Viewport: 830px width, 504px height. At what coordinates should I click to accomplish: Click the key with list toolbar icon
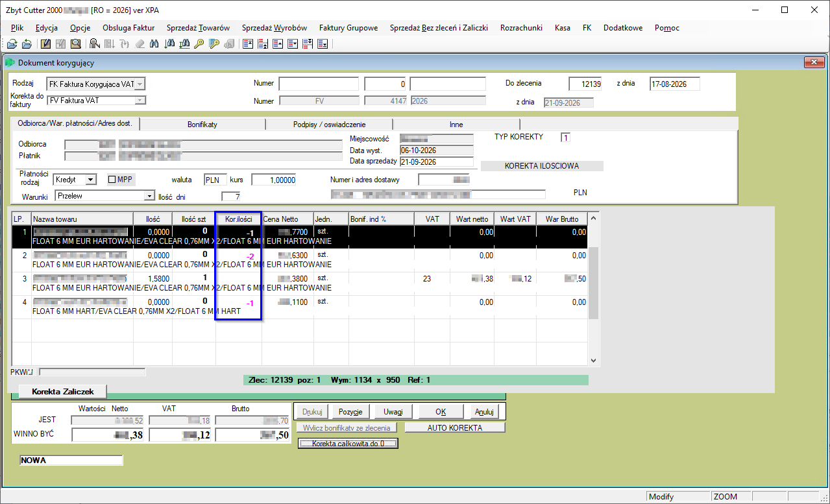click(x=214, y=44)
